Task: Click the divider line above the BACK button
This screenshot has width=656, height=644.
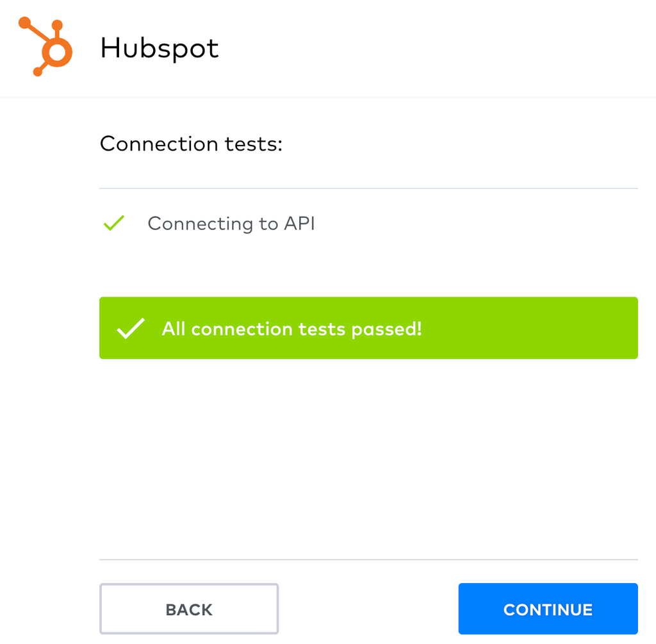Action: (368, 559)
